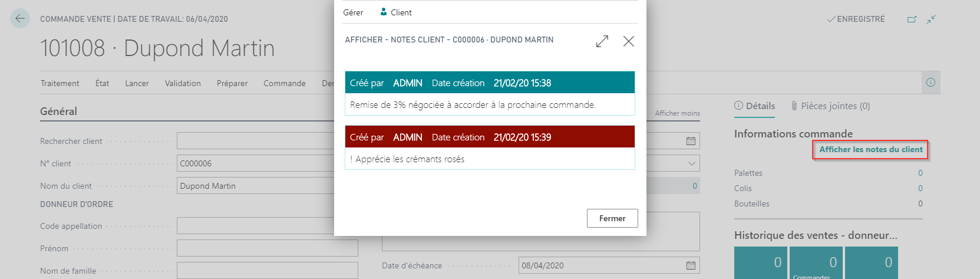This screenshot has height=279, width=980.
Task: Open the page in a new window
Action: pos(912,19)
